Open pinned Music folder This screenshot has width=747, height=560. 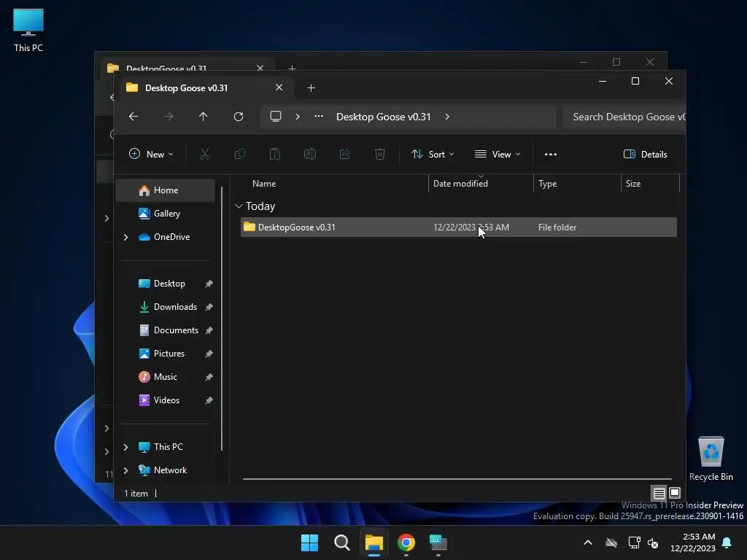158,377
